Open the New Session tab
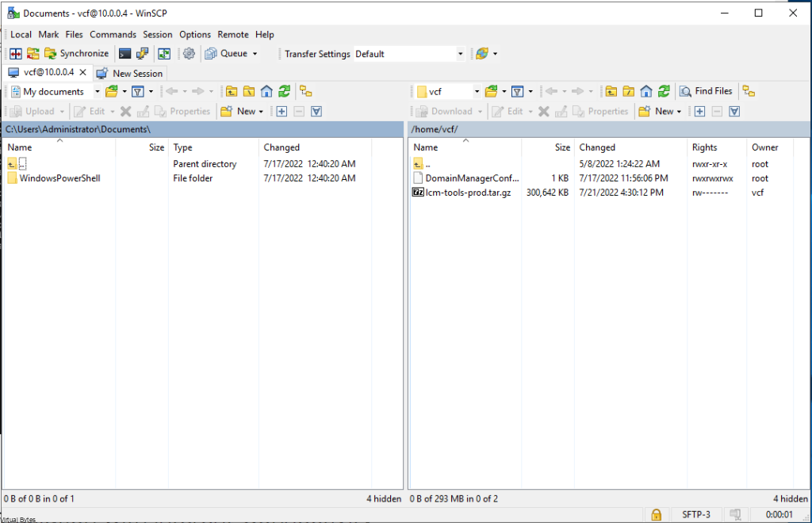Image resolution: width=812 pixels, height=523 pixels. [x=130, y=74]
